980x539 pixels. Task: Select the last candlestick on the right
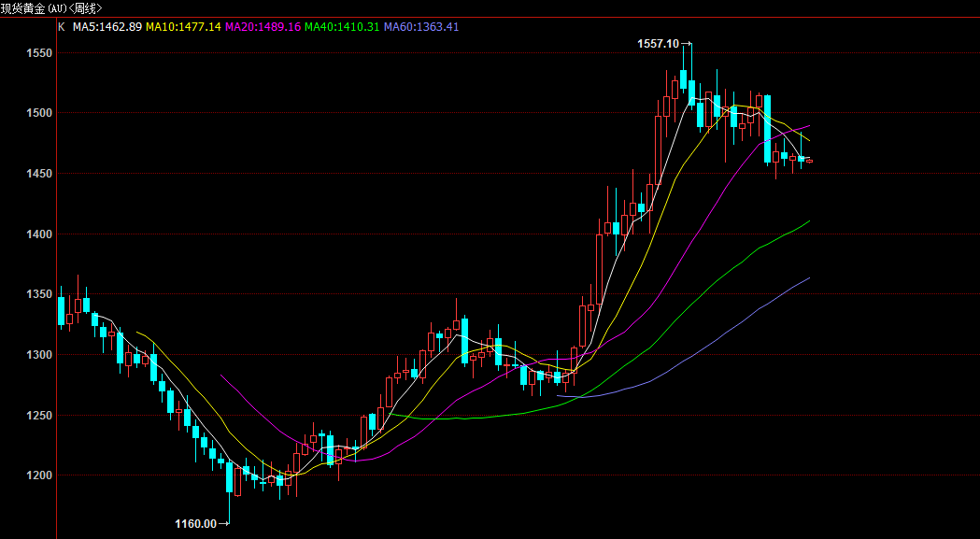pyautogui.click(x=809, y=161)
